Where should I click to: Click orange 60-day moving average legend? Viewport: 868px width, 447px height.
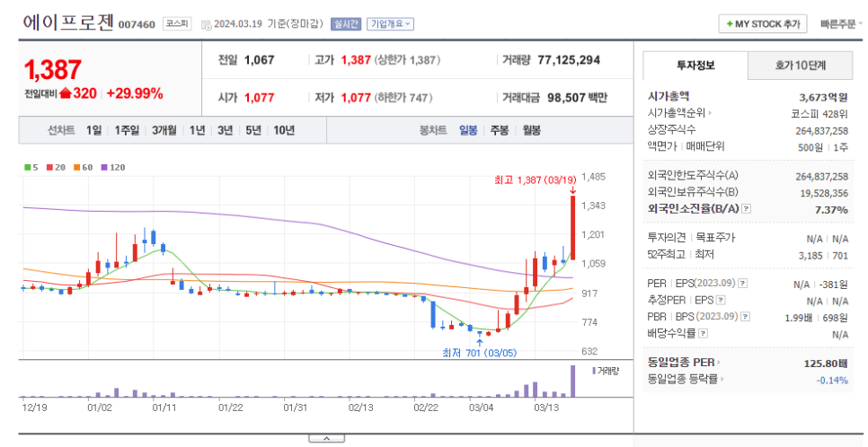[83, 167]
